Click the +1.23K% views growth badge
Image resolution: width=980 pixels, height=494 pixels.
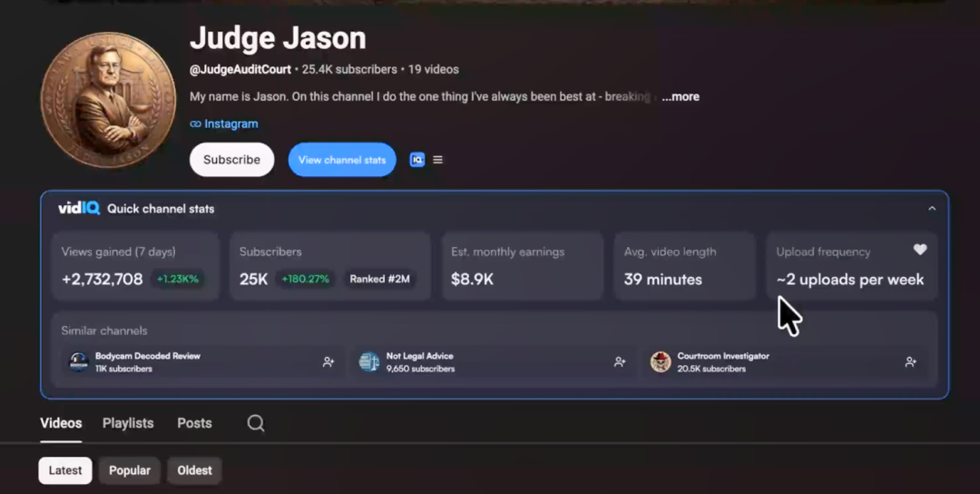(x=178, y=279)
